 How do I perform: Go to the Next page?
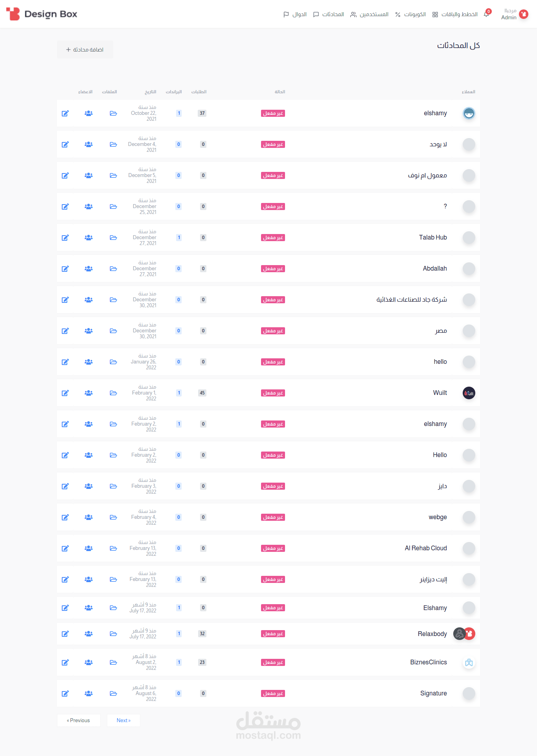123,720
